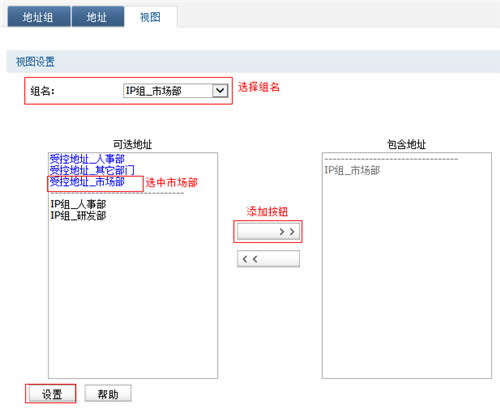Click the 包含地址 column heading
500x408 pixels.
[x=407, y=144]
